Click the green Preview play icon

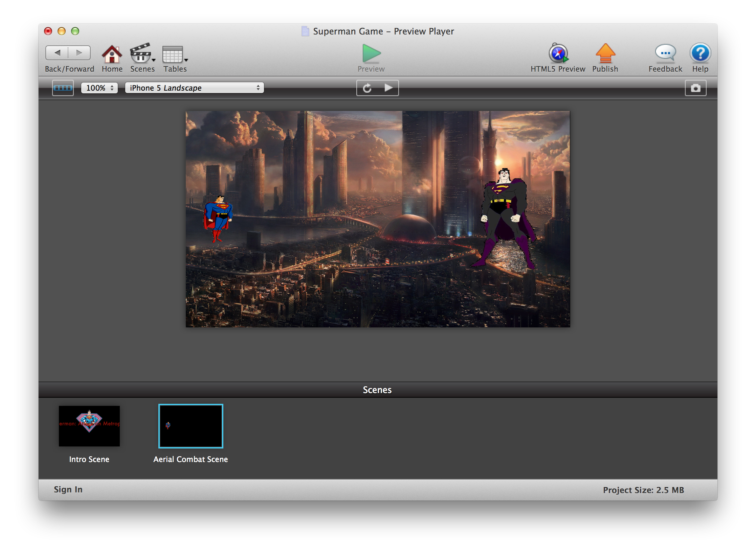(x=371, y=53)
